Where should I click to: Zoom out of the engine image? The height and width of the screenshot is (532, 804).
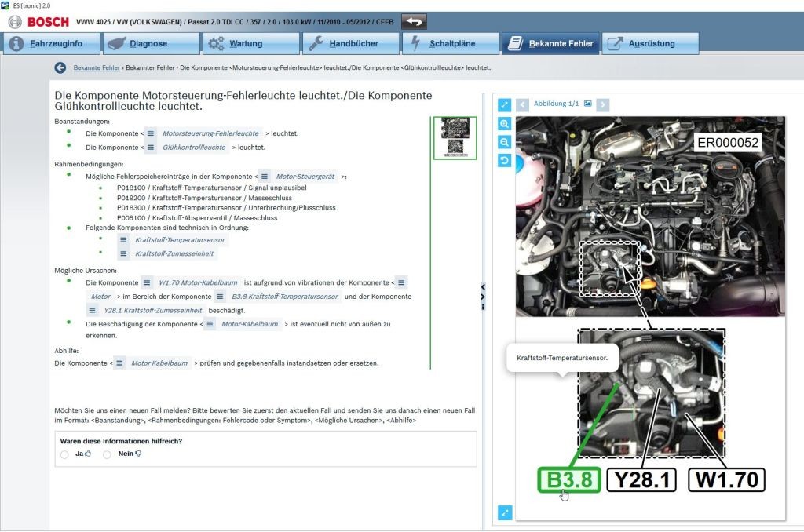tap(505, 142)
